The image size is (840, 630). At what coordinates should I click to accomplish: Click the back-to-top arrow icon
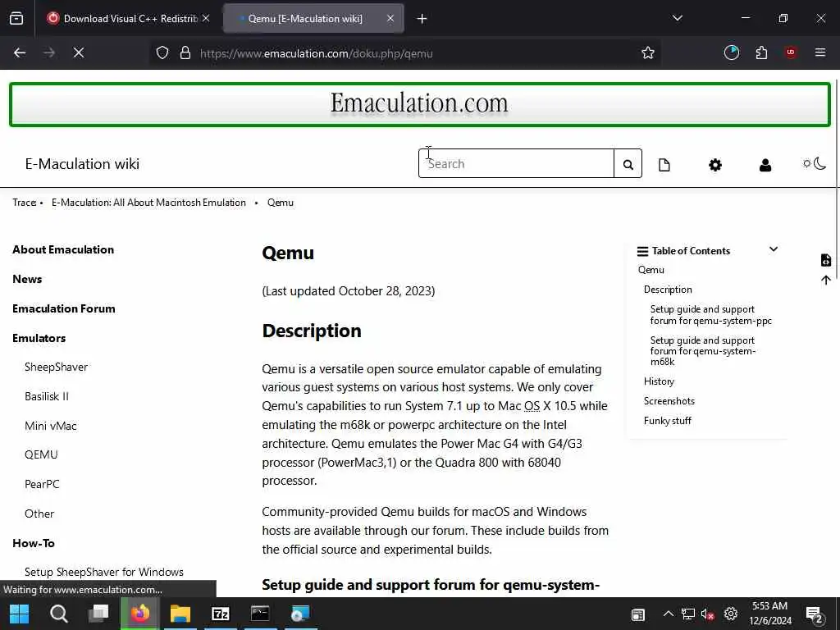825,281
